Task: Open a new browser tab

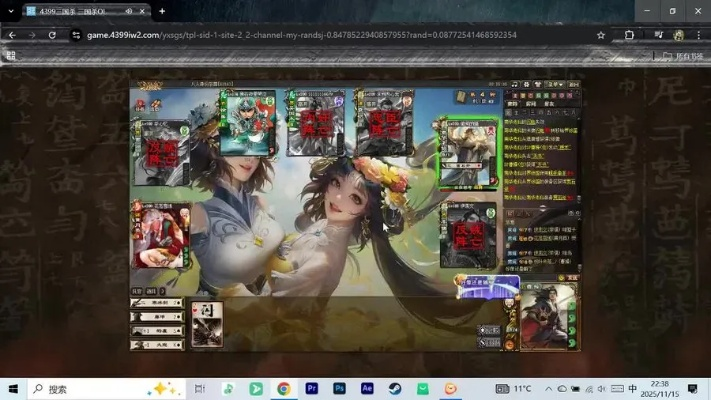Action: click(162, 11)
